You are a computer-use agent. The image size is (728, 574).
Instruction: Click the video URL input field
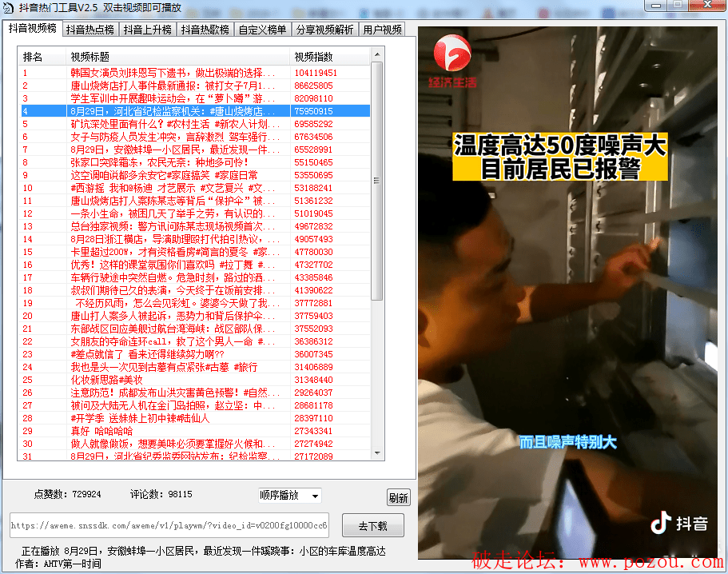pyautogui.click(x=169, y=525)
